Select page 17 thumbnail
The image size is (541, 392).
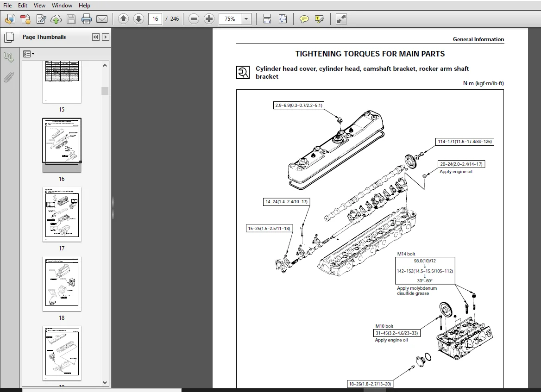[x=62, y=214]
